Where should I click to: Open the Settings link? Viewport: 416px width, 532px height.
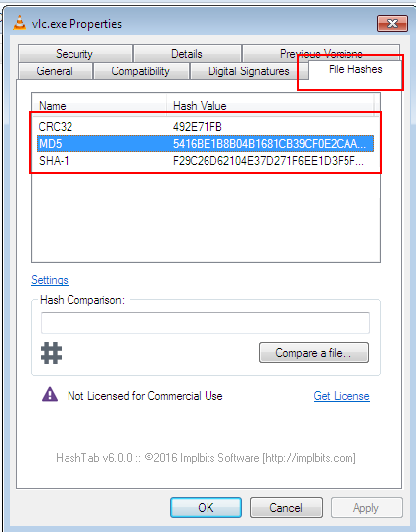point(50,280)
